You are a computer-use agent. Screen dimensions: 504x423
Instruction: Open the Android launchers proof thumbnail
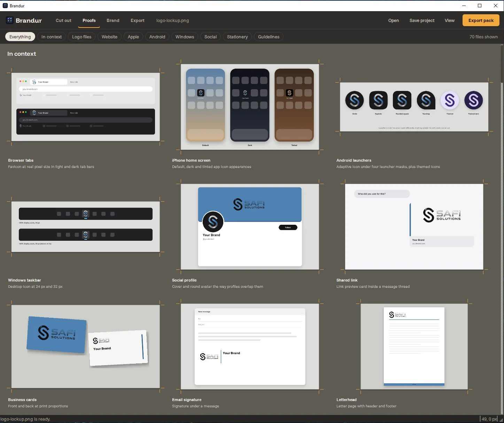coord(414,107)
